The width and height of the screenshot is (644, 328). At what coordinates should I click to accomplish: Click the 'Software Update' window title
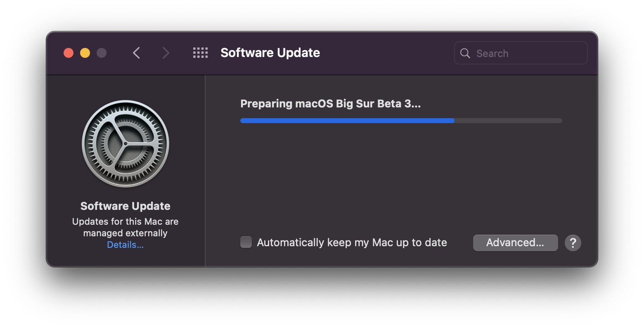(270, 53)
